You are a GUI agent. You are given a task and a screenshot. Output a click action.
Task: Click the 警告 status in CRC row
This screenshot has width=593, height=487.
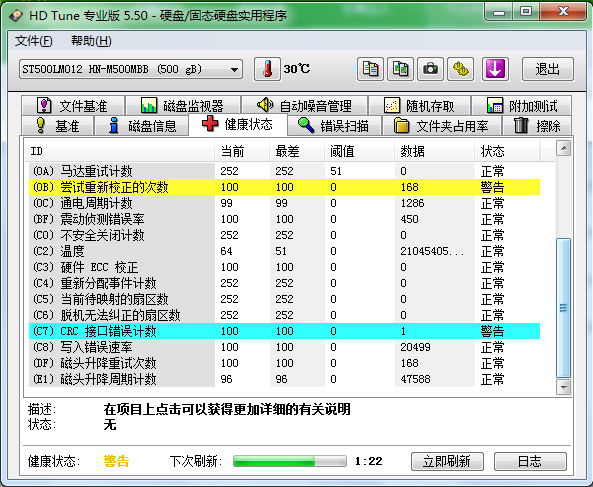pyautogui.click(x=492, y=331)
